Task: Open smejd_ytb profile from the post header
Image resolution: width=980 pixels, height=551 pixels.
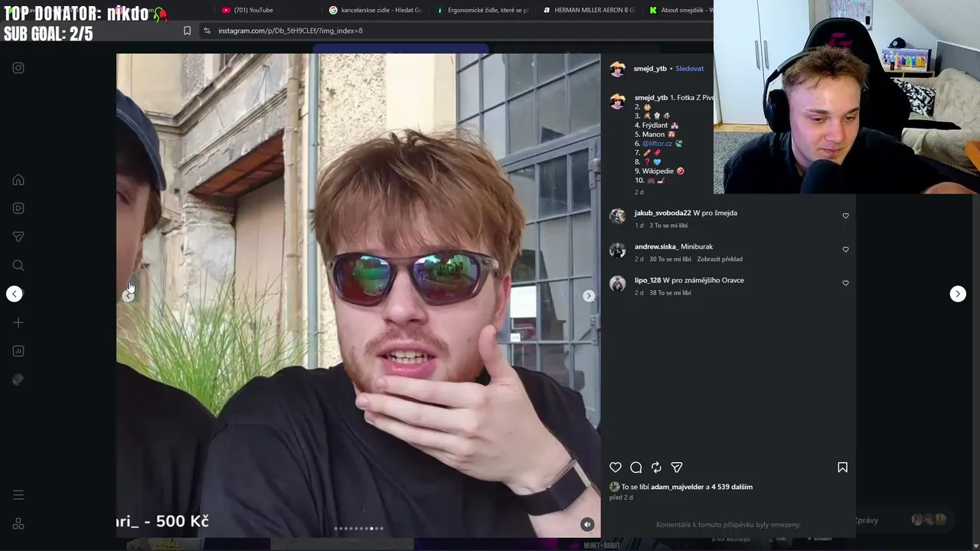Action: point(650,69)
